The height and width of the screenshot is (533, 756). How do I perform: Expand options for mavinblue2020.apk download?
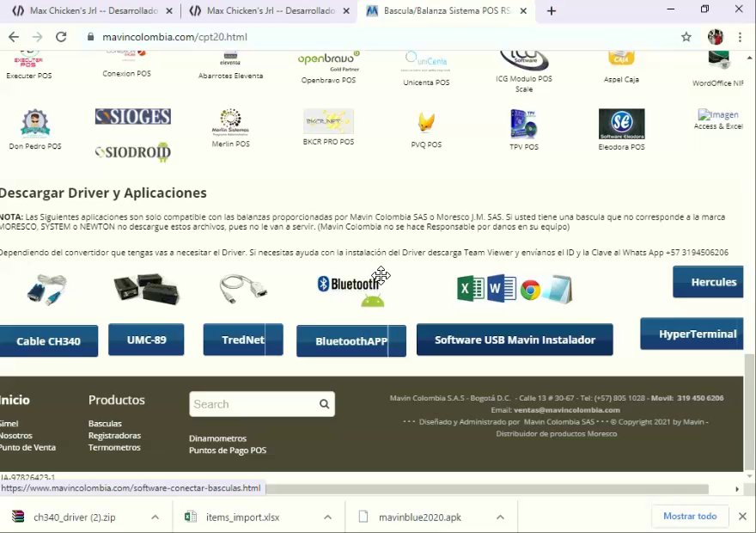click(500, 517)
